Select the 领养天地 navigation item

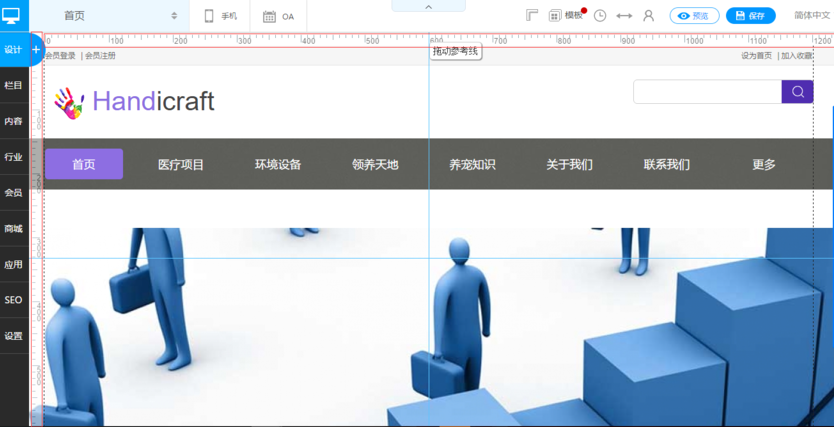pyautogui.click(x=375, y=165)
